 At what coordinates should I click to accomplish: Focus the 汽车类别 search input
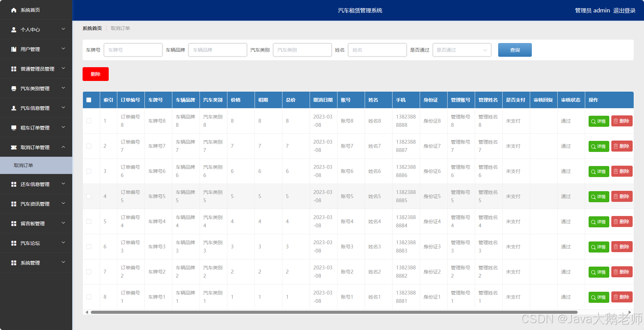click(302, 50)
